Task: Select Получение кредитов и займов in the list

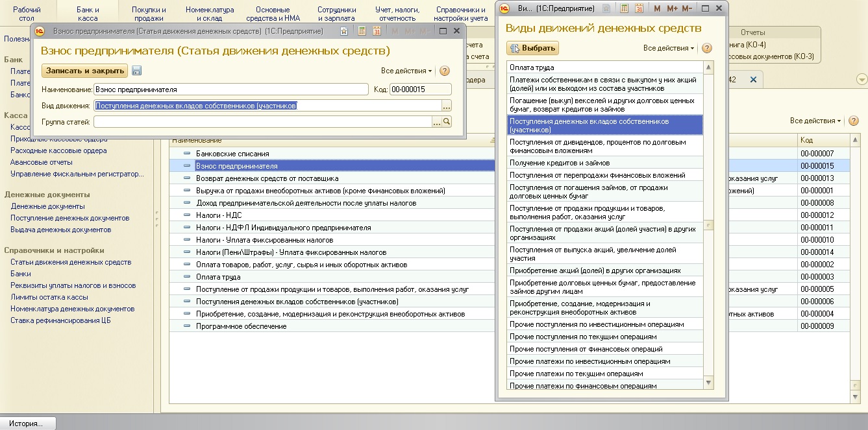Action: coord(605,163)
